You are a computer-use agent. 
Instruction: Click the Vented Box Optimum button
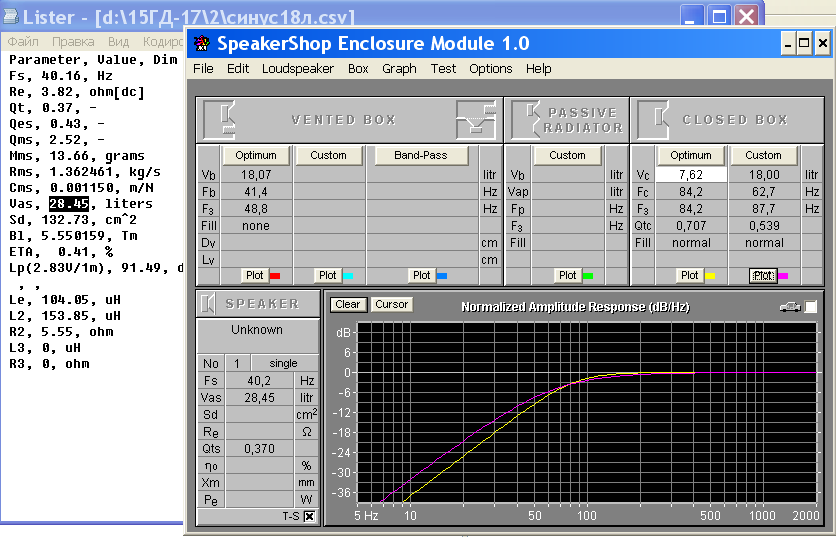pyautogui.click(x=256, y=155)
